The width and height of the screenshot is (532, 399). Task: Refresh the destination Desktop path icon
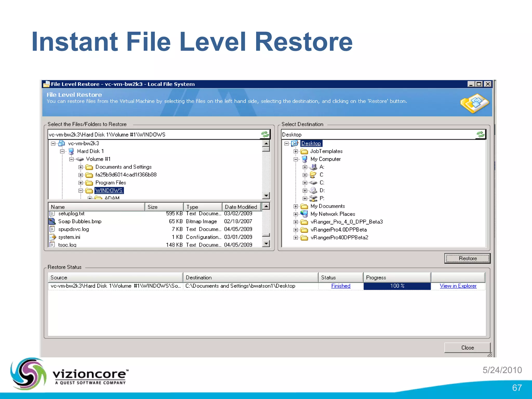tap(481, 134)
